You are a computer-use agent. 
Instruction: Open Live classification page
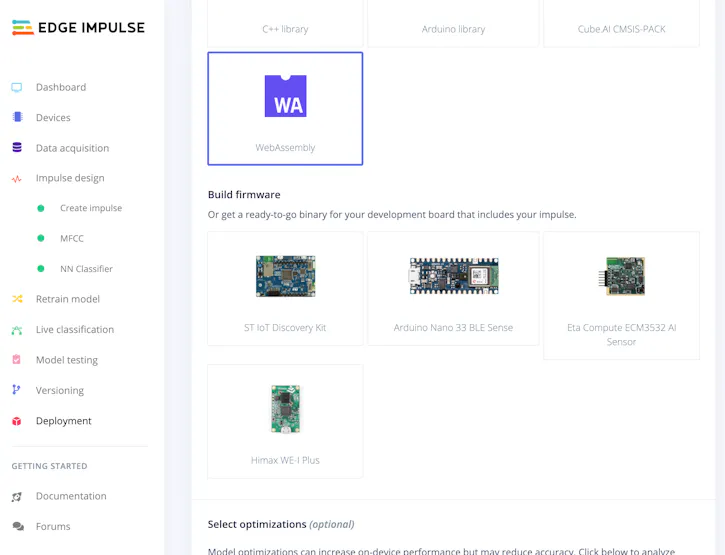(x=75, y=330)
